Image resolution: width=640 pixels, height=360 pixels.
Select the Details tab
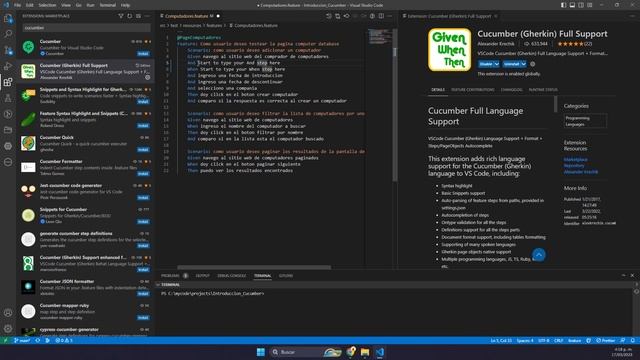(x=438, y=90)
